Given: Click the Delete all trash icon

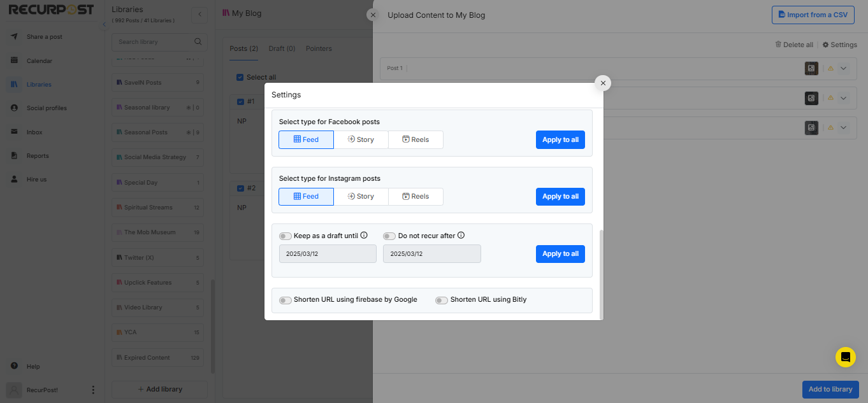Looking at the screenshot, I should point(778,45).
